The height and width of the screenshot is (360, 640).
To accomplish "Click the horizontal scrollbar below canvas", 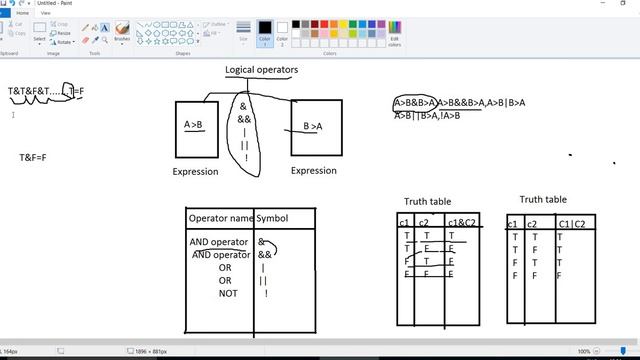I will coord(318,342).
